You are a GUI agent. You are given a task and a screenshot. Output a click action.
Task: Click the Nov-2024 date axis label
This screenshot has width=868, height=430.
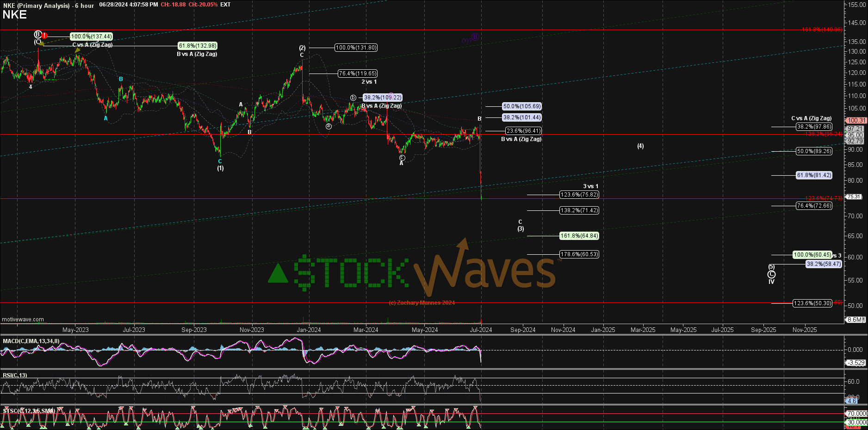pos(563,330)
